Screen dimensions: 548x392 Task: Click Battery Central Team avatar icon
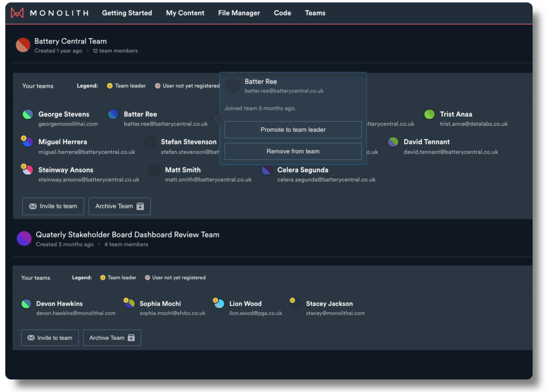coord(23,45)
